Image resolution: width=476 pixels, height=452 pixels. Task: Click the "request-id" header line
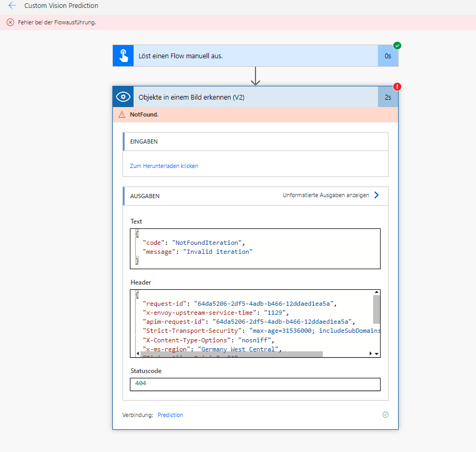tap(240, 304)
